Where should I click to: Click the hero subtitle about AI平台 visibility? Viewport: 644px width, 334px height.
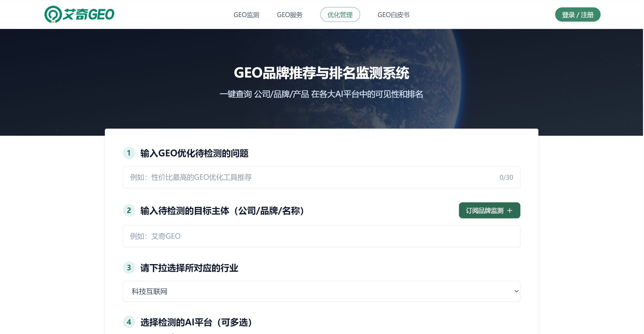pyautogui.click(x=321, y=94)
